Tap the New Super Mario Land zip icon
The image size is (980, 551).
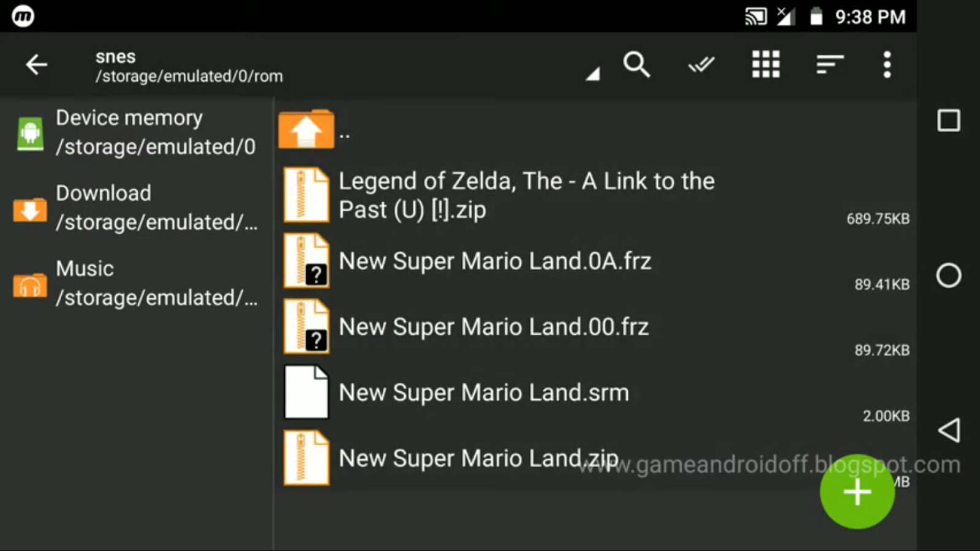tap(306, 459)
